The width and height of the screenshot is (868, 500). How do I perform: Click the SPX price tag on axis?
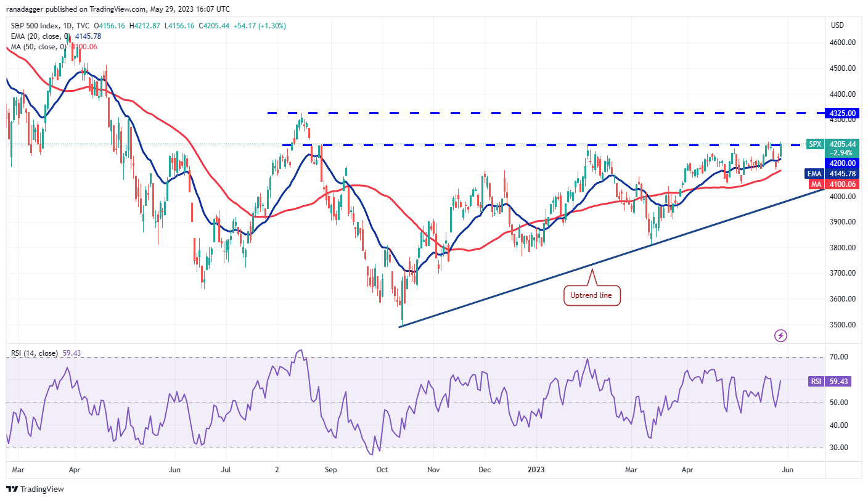coord(815,144)
